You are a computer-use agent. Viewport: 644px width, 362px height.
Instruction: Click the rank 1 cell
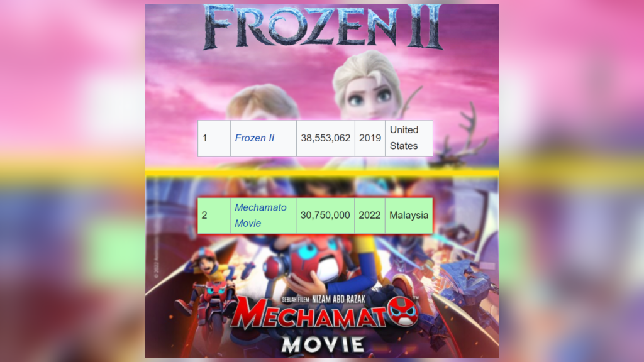[x=214, y=138]
